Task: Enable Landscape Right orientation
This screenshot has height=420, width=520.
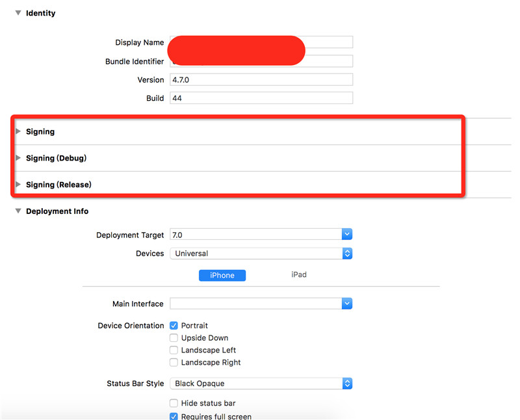Action: pos(174,363)
